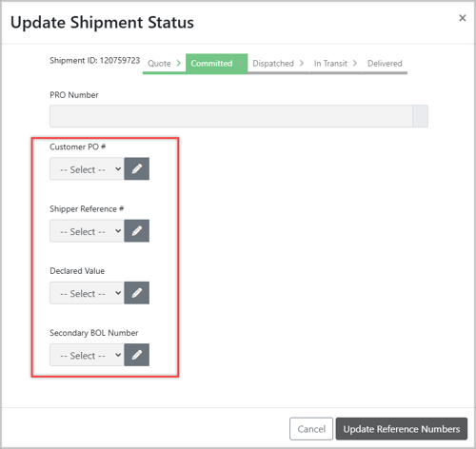Click the pencil icon for Secondary BOL Number

136,355
